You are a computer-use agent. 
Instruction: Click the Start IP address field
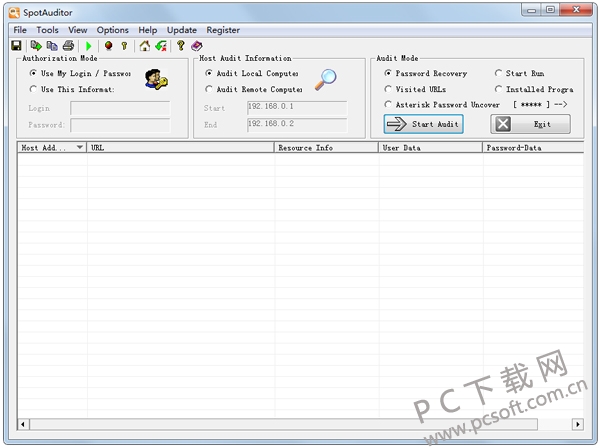click(297, 108)
